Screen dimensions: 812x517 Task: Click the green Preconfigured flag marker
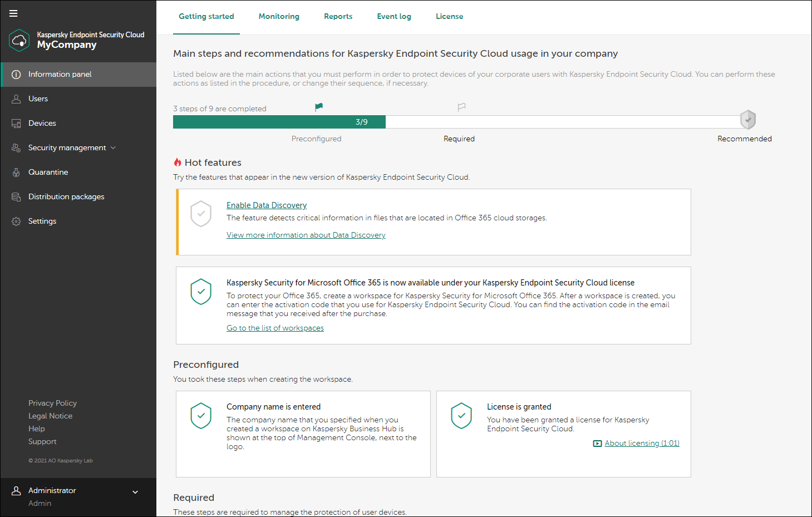point(318,106)
